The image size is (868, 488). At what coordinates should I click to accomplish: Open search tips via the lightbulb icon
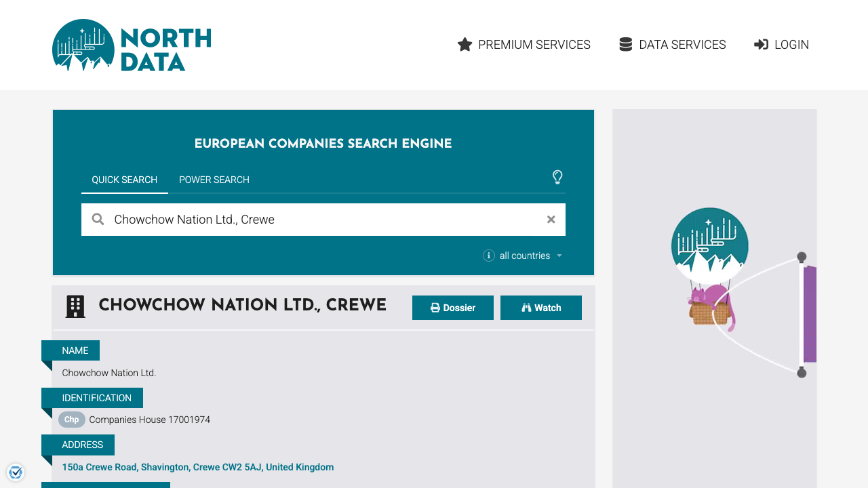[557, 177]
